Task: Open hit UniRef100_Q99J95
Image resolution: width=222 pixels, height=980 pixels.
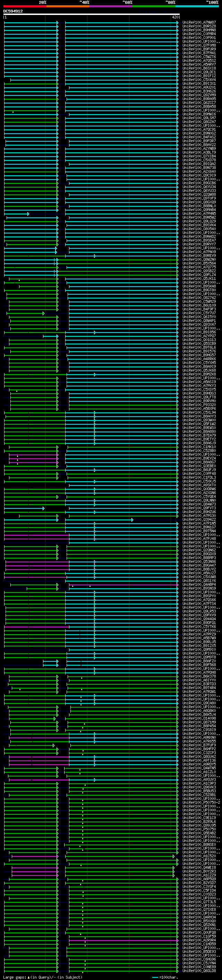Action: (x=199, y=826)
